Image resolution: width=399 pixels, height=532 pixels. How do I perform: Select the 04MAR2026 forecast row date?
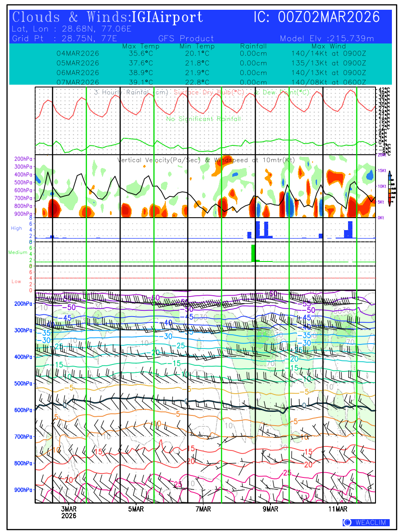click(78, 54)
